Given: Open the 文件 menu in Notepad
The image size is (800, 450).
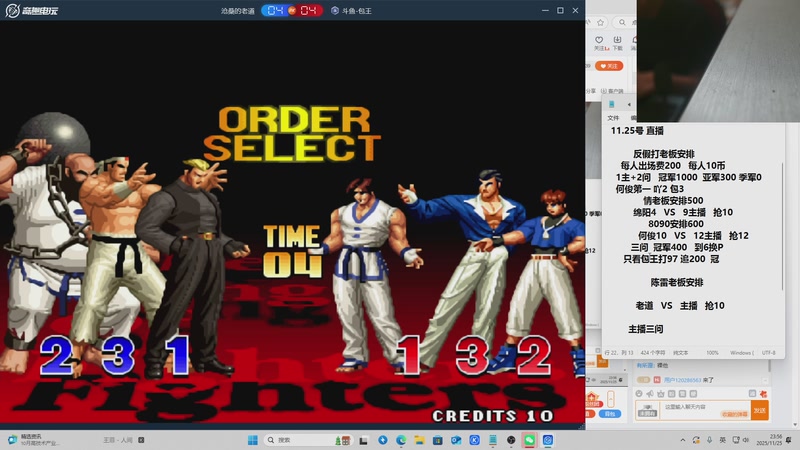Looking at the screenshot, I should 613,118.
